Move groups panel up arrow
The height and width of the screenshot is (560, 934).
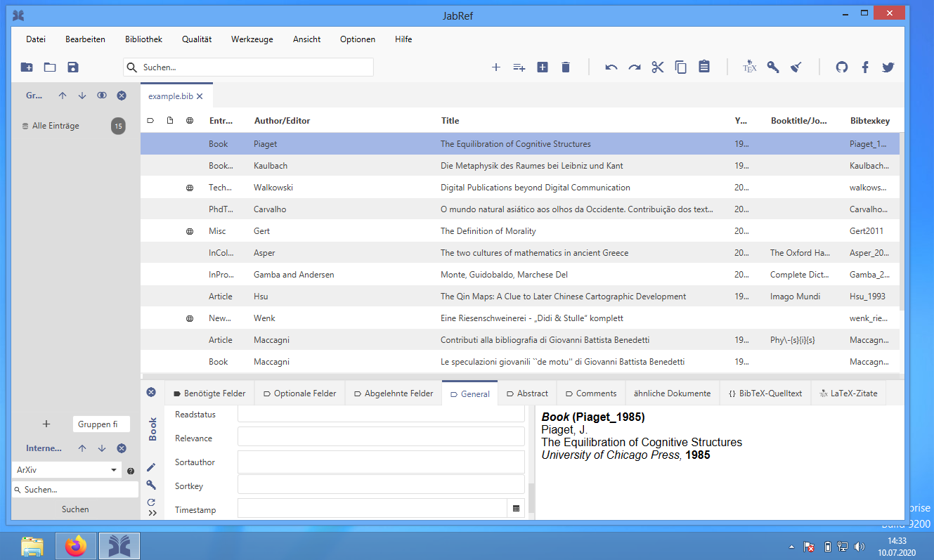click(x=63, y=96)
